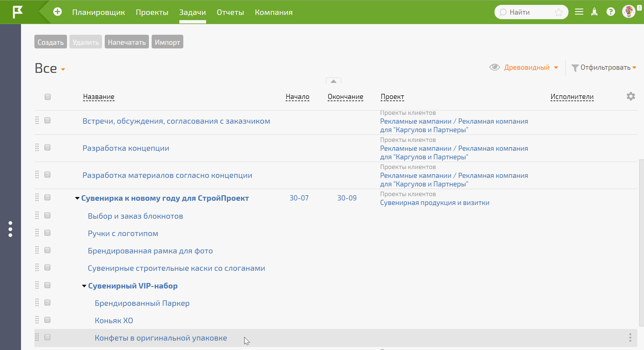Click the flag logo icon

tap(18, 12)
